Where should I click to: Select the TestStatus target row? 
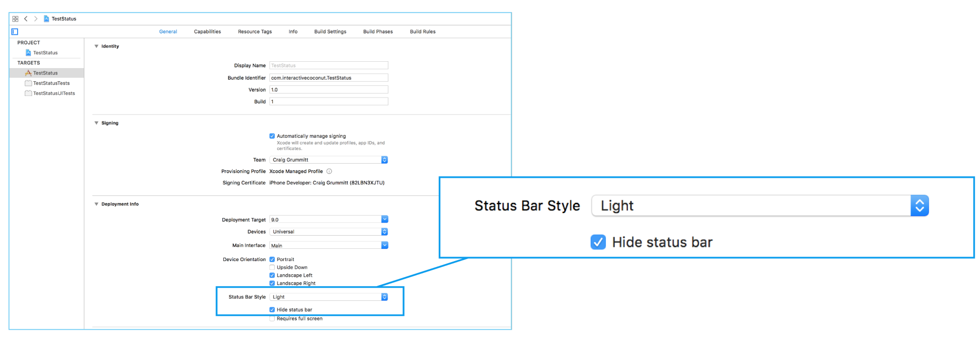pos(47,73)
